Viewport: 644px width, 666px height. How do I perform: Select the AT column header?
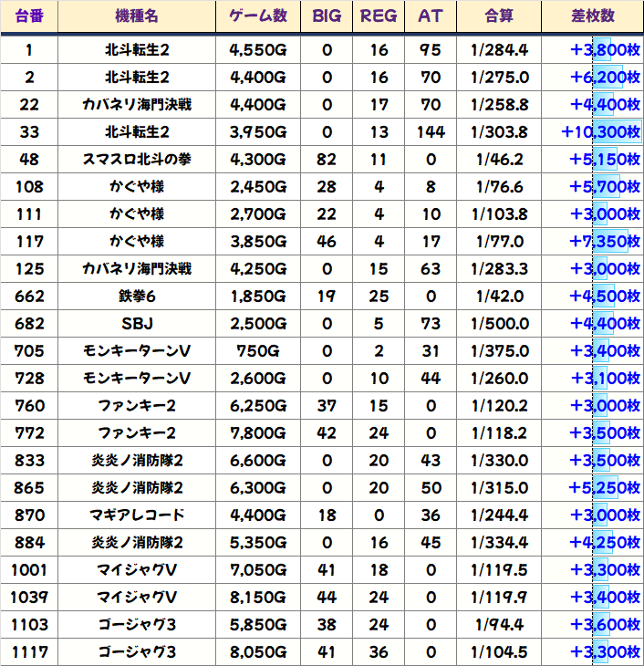430,16
